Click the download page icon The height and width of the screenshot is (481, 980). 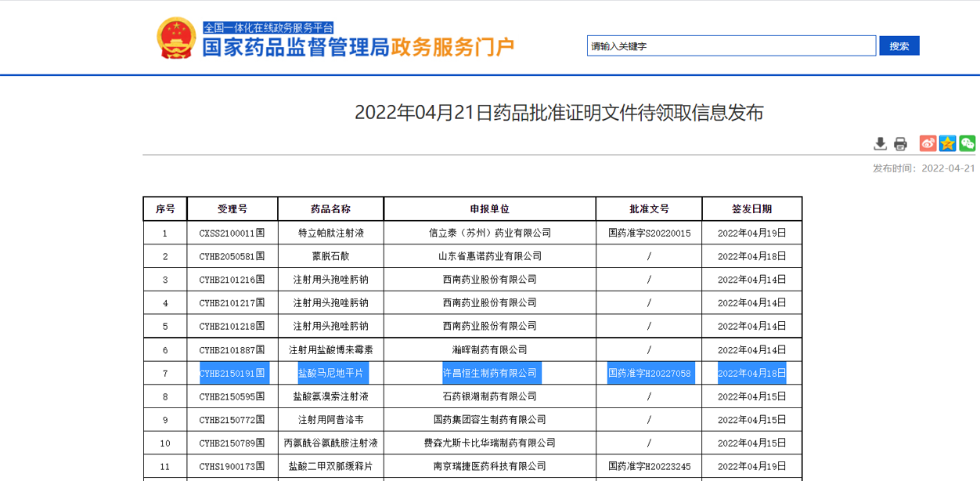[x=880, y=143]
